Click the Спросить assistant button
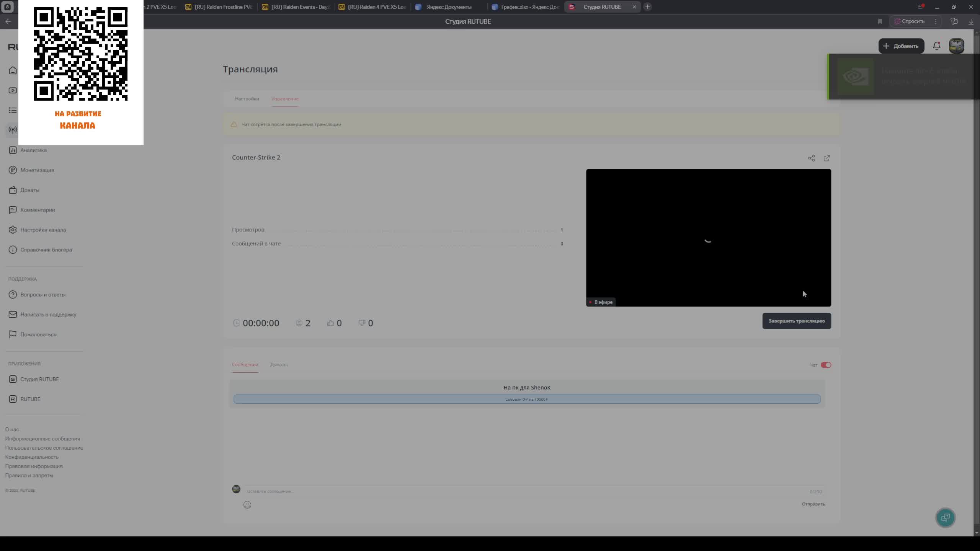 tap(909, 21)
